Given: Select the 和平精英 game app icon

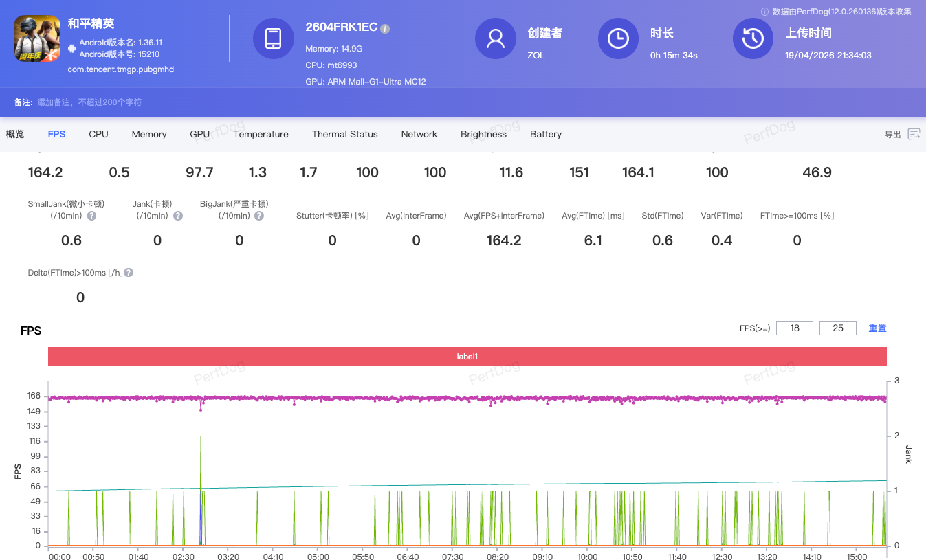Looking at the screenshot, I should click(x=36, y=39).
